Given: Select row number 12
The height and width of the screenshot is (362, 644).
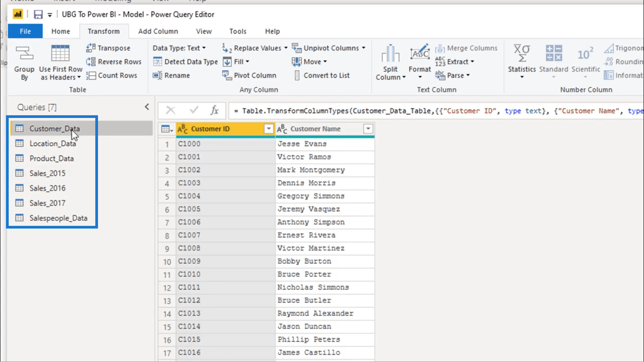Looking at the screenshot, I should pos(167,288).
